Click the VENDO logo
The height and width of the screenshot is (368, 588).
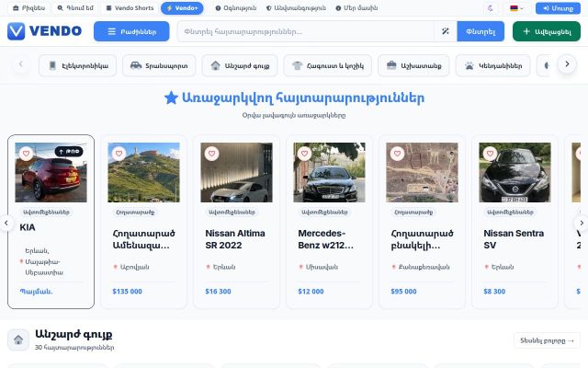44,30
